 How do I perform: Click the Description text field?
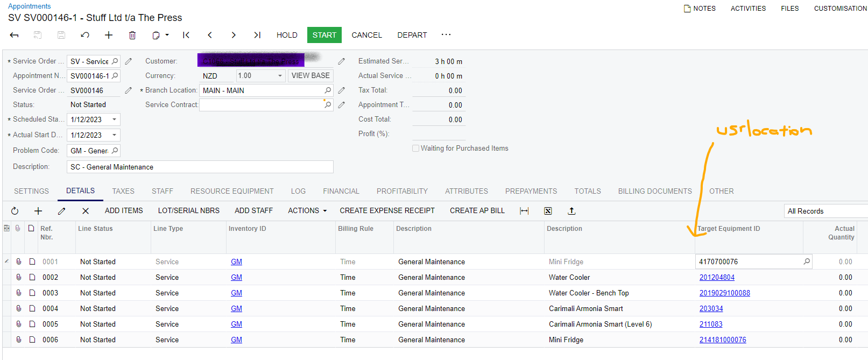[x=200, y=167]
